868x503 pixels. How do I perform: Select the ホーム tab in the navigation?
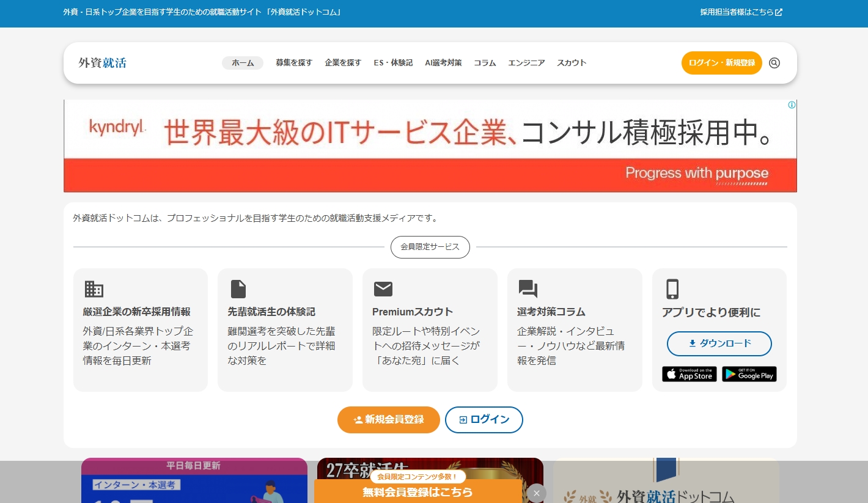point(243,63)
